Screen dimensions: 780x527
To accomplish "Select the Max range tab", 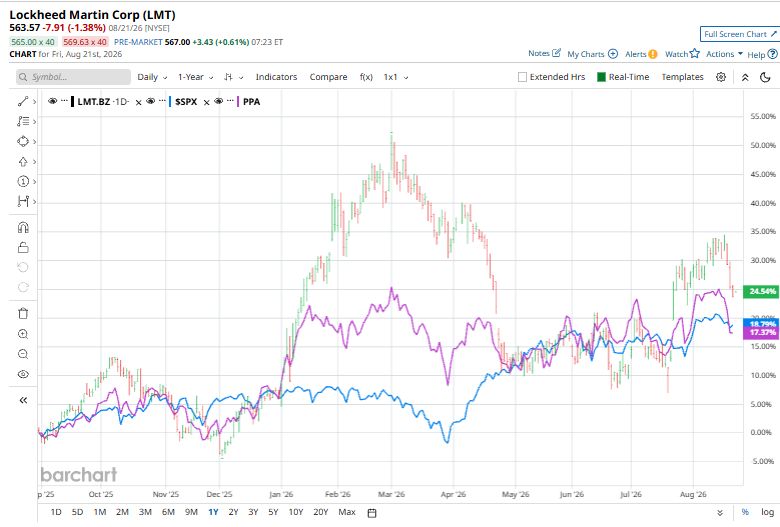I will (x=347, y=512).
